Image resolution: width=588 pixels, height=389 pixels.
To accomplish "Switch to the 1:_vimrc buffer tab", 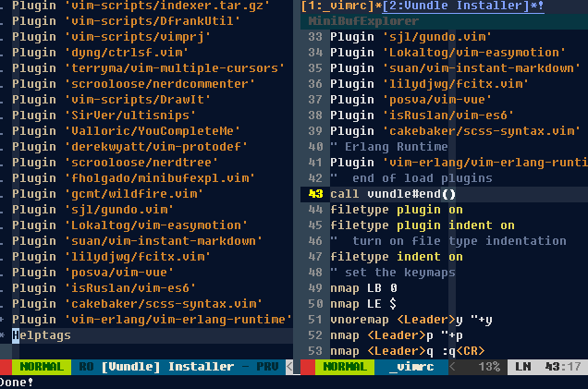I will [x=341, y=6].
